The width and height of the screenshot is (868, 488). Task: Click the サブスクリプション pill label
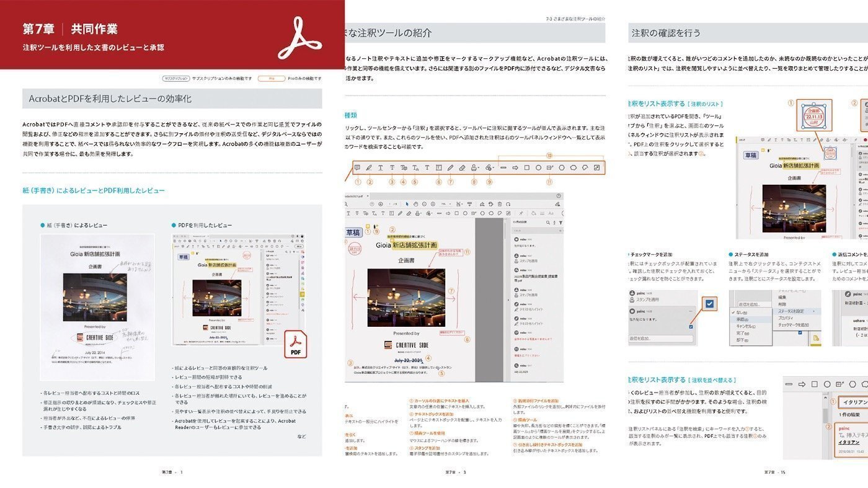click(176, 79)
